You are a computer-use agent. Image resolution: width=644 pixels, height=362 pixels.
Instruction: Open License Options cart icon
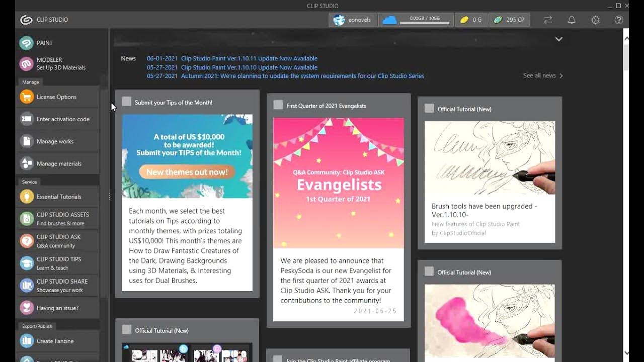coord(27,97)
